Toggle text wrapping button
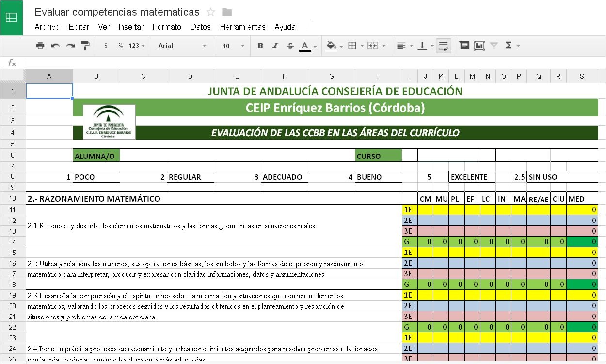Viewport: 606px width, 364px height. [443, 46]
